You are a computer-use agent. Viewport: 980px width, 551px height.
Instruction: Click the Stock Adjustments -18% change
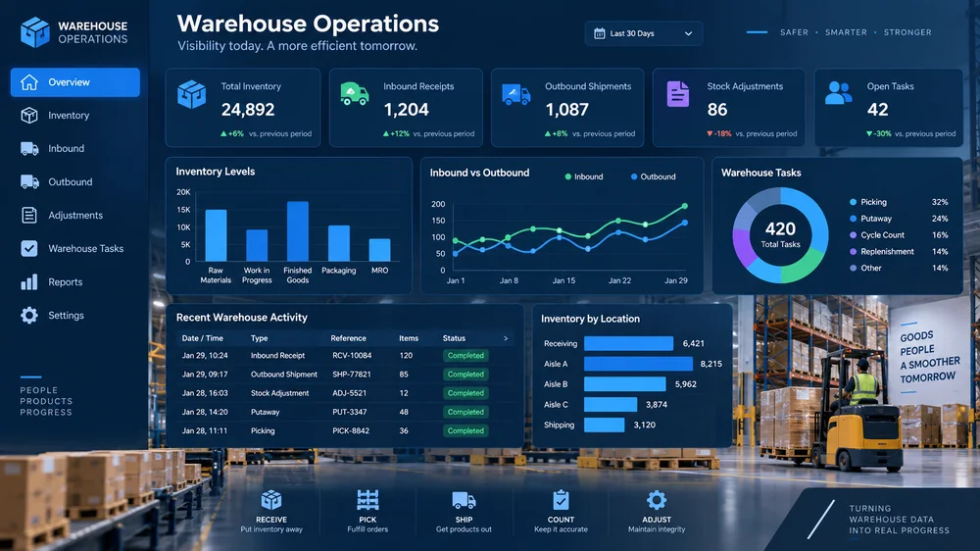point(718,134)
